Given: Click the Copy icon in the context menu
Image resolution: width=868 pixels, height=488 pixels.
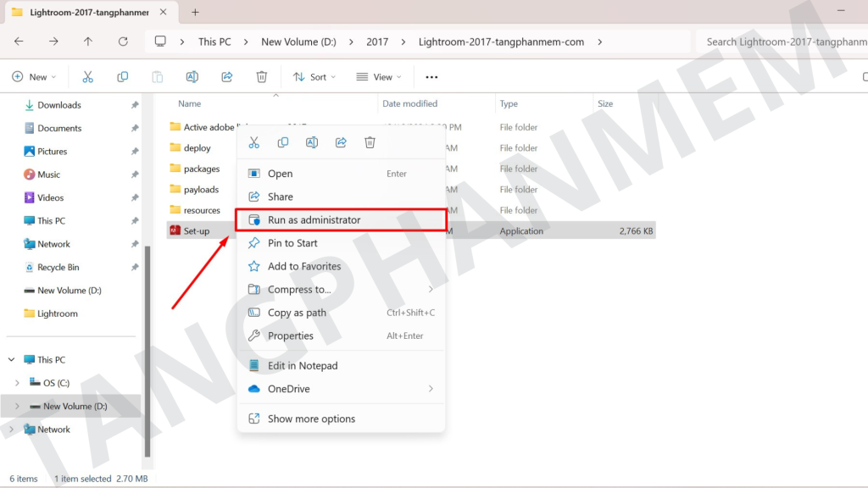Looking at the screenshot, I should 283,142.
